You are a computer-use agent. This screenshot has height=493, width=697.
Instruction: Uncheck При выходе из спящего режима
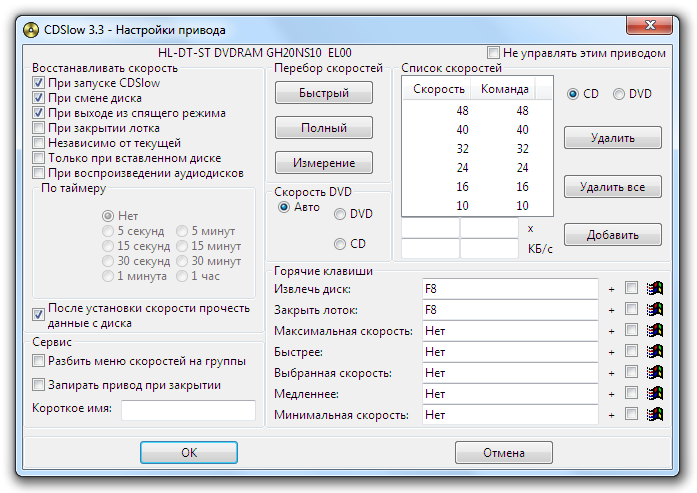point(39,113)
